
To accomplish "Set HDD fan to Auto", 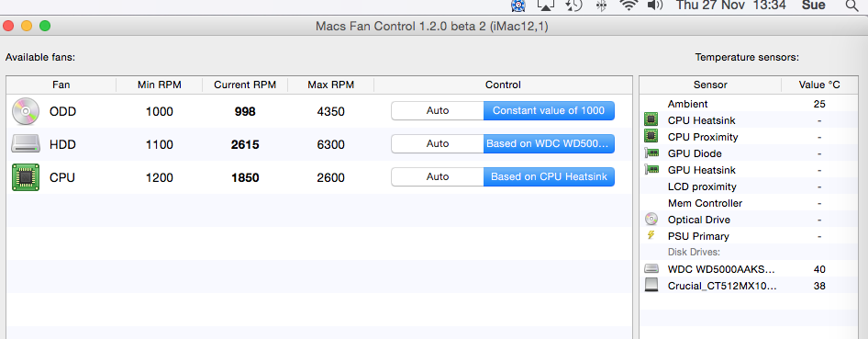I will tap(438, 144).
